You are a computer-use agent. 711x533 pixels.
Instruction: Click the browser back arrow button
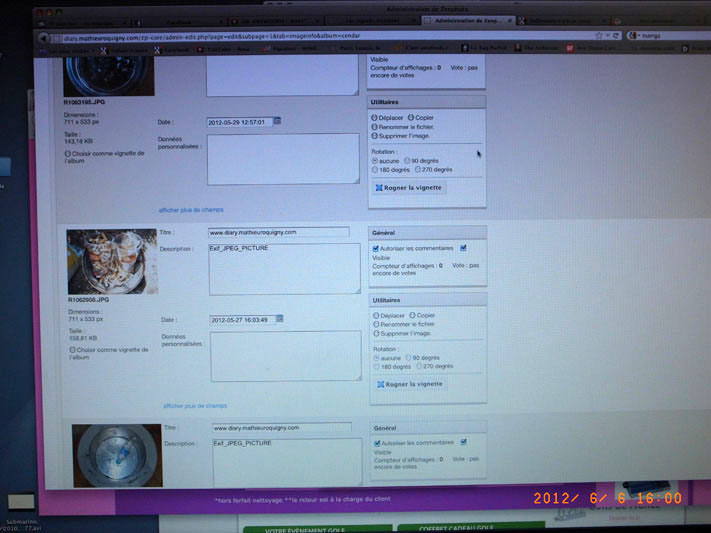click(x=43, y=39)
